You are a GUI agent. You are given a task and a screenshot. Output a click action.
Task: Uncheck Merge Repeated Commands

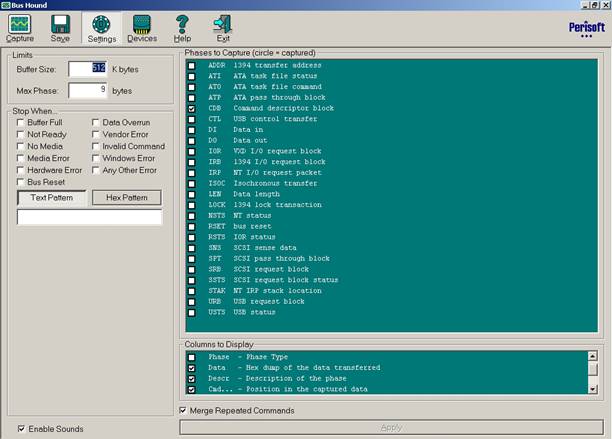click(182, 410)
